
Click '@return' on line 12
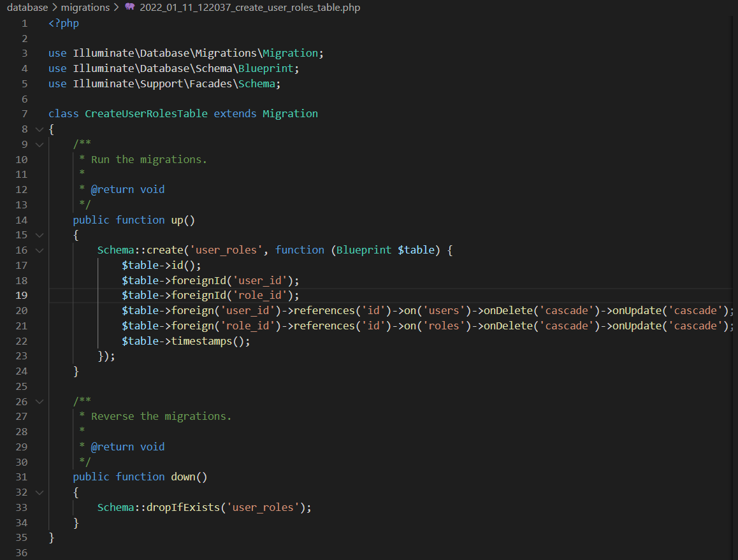[112, 190]
